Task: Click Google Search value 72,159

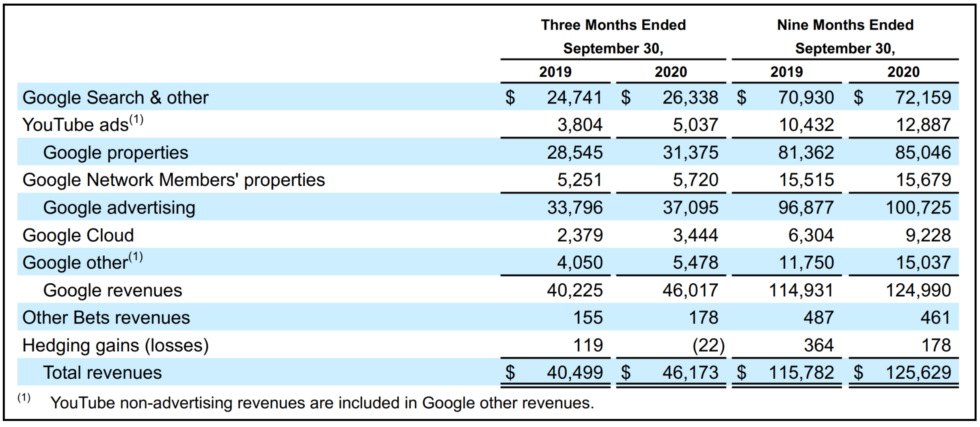Action: click(923, 98)
